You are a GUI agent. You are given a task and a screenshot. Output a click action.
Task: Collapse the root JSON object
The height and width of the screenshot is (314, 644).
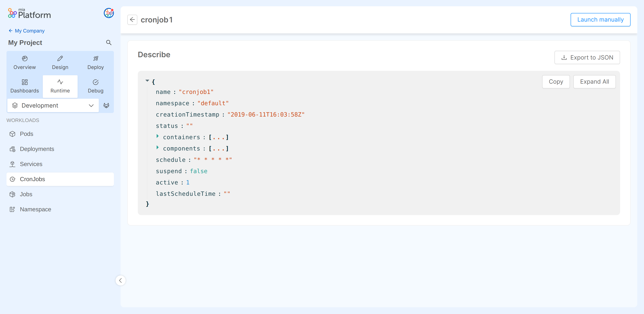147,80
